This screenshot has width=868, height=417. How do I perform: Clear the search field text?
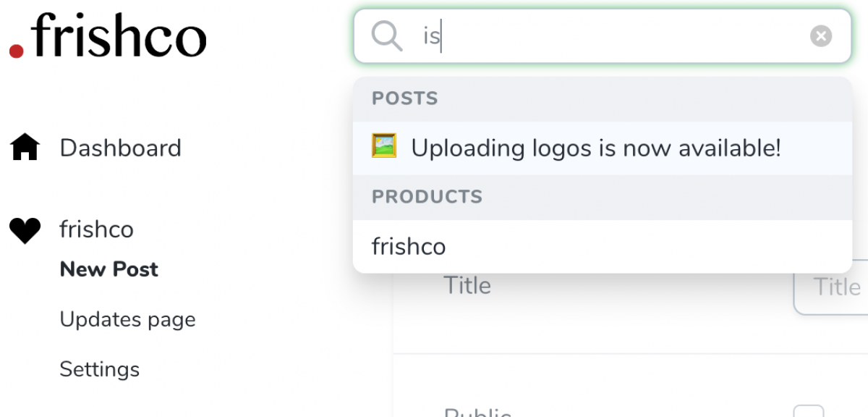click(x=820, y=36)
